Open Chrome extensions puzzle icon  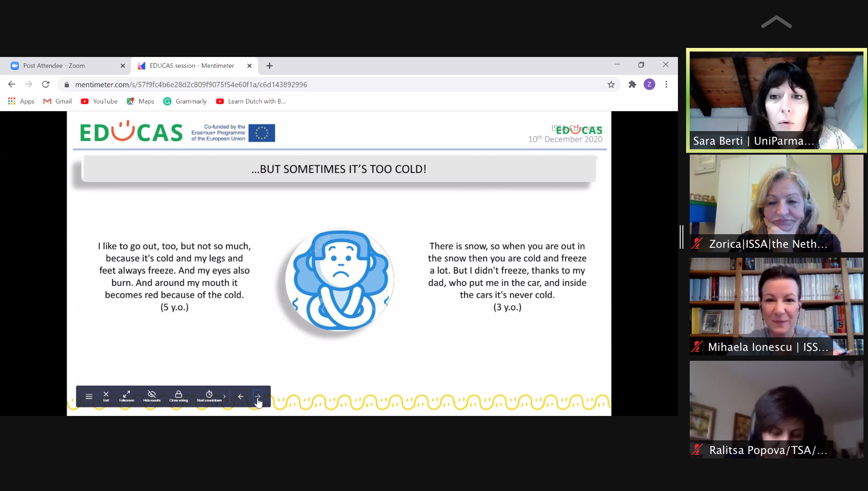[x=632, y=85]
